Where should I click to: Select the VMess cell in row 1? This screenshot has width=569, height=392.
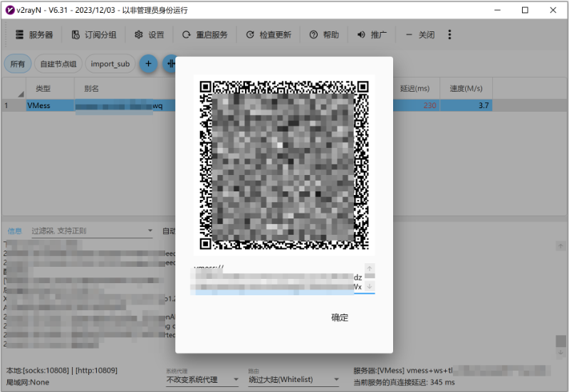[50, 105]
